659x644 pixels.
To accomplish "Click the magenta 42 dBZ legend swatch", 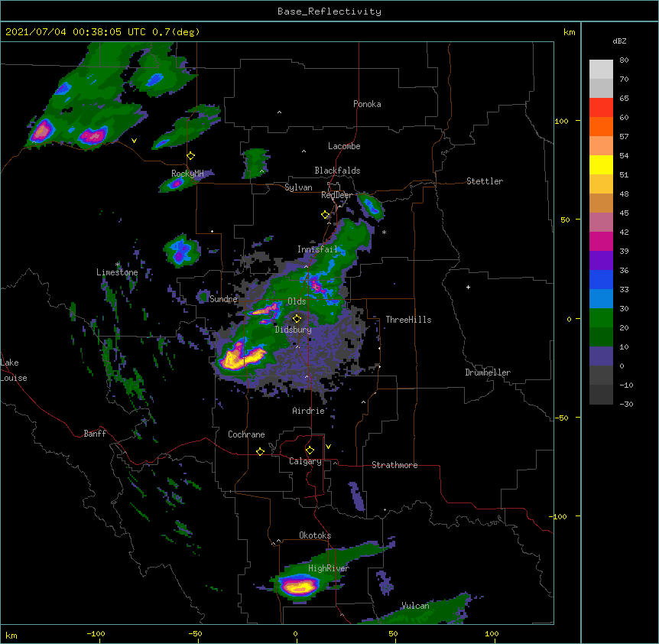I will coord(601,241).
